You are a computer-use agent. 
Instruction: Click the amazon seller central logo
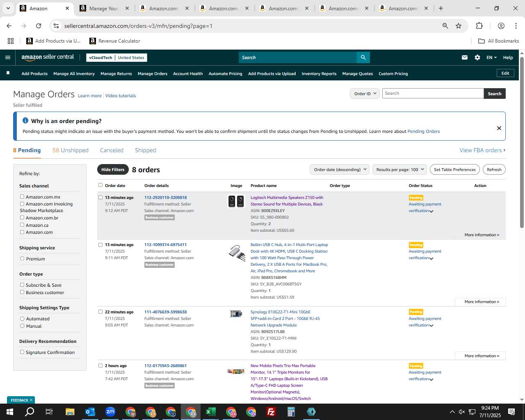[x=48, y=57]
